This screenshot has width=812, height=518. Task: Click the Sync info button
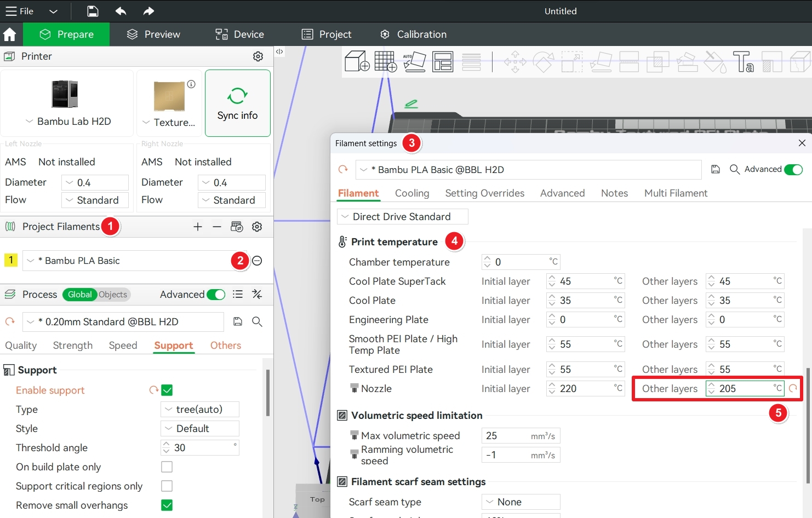pos(238,103)
